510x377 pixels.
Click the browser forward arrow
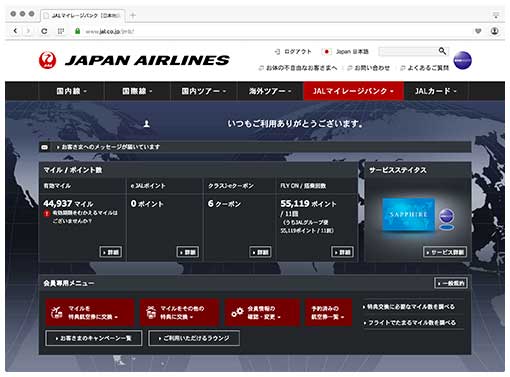tap(28, 31)
